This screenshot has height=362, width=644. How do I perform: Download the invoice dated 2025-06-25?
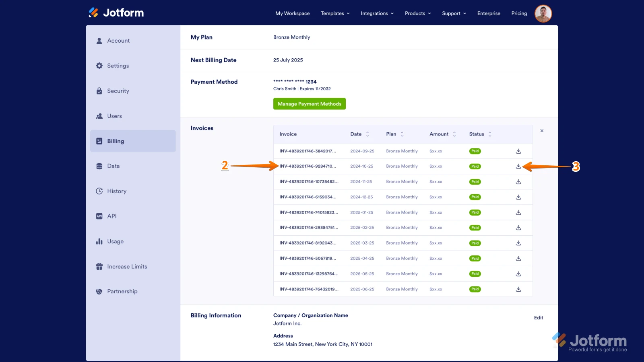[x=518, y=289]
